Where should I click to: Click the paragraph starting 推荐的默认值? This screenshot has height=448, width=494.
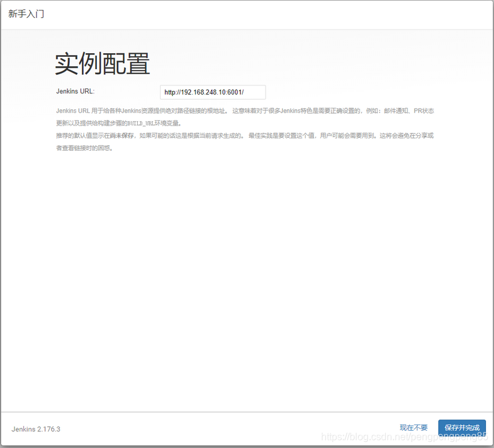[245, 142]
